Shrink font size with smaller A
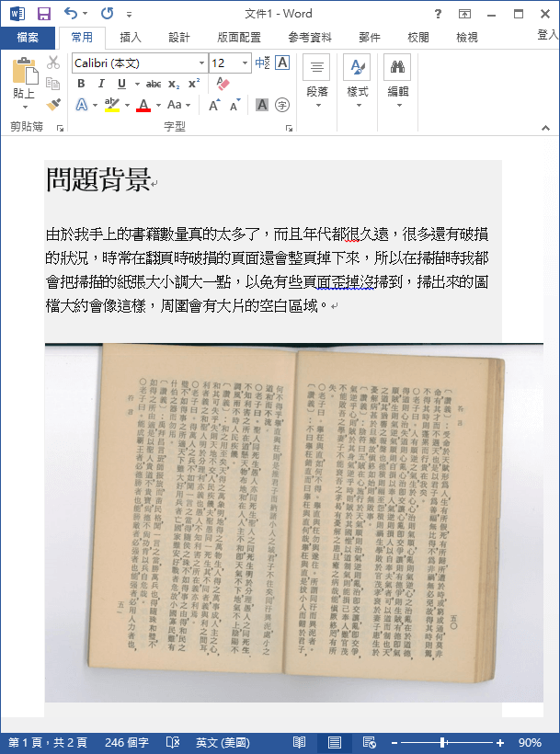560x754 pixels. point(234,106)
